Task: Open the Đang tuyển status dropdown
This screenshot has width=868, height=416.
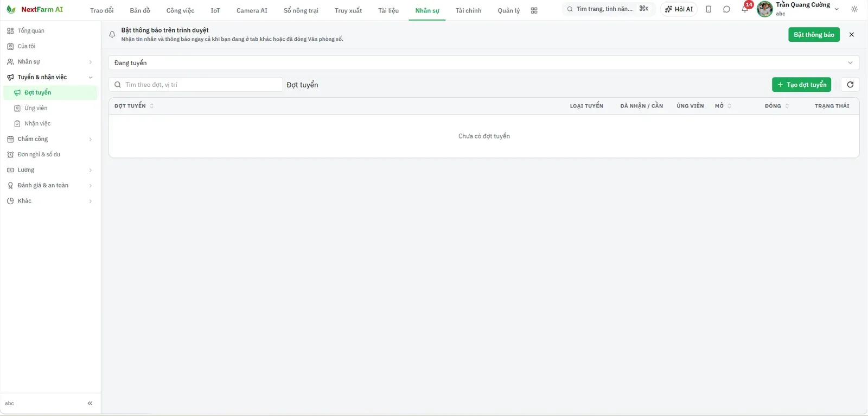Action: pos(484,63)
